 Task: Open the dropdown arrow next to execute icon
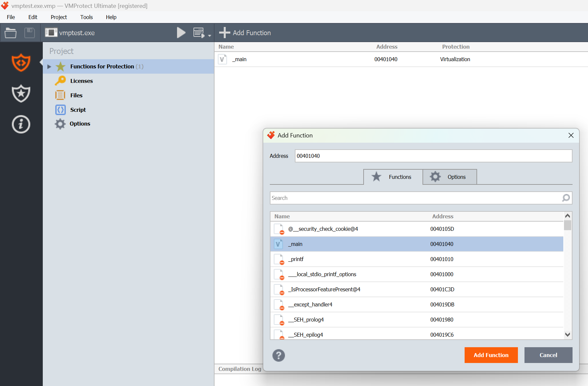click(209, 36)
